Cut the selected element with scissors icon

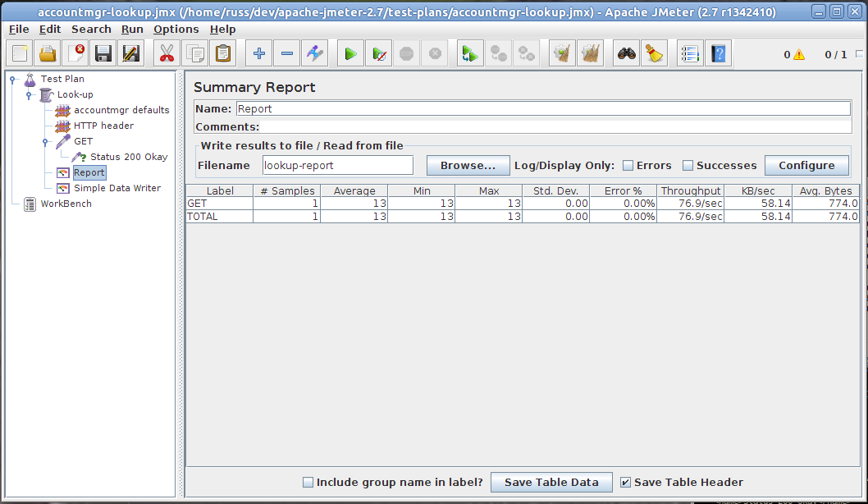click(x=167, y=53)
